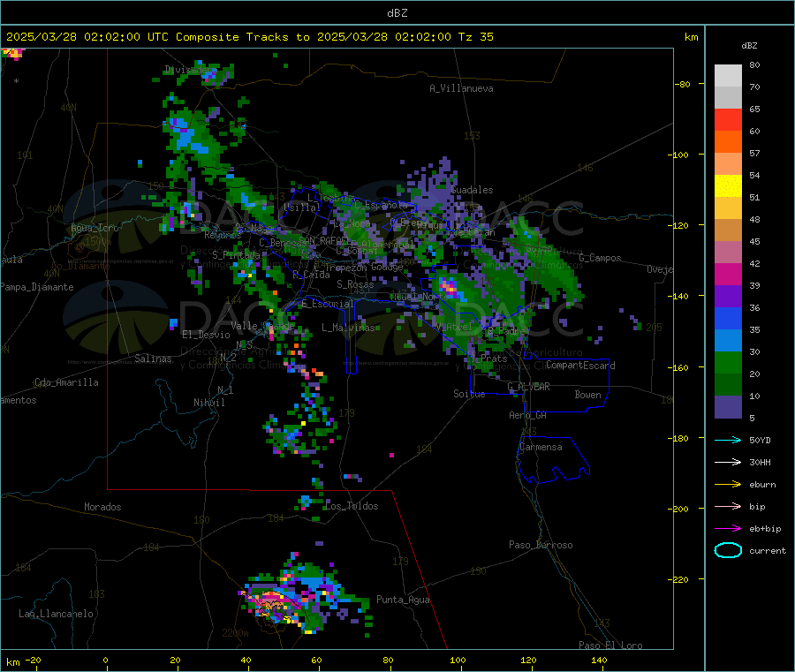Viewport: 795px width, 672px height.
Task: Click the Salinas map label
Action: pos(153,359)
